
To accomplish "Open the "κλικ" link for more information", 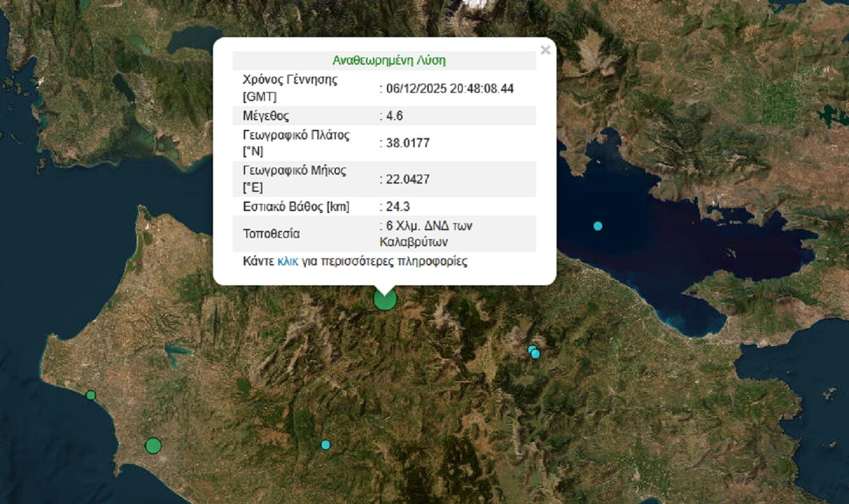I will [x=287, y=262].
